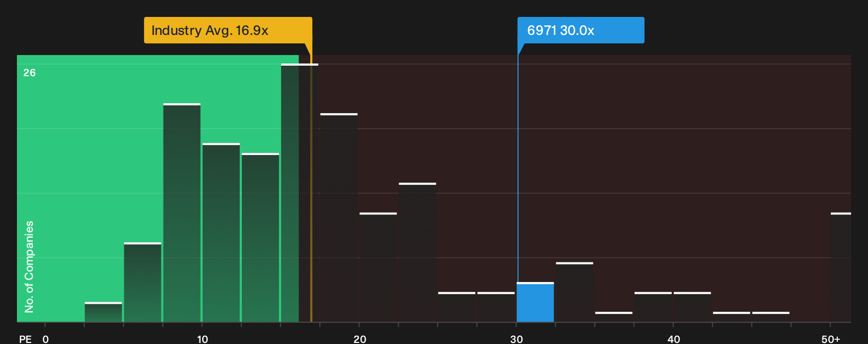The height and width of the screenshot is (344, 868).
Task: Click the x-axis label '10'
Action: coord(202,339)
